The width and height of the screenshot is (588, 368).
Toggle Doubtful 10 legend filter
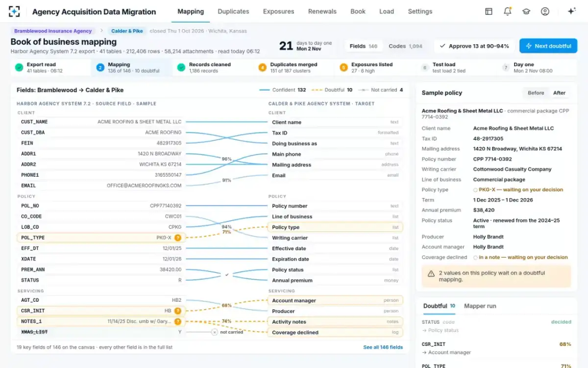coord(332,90)
